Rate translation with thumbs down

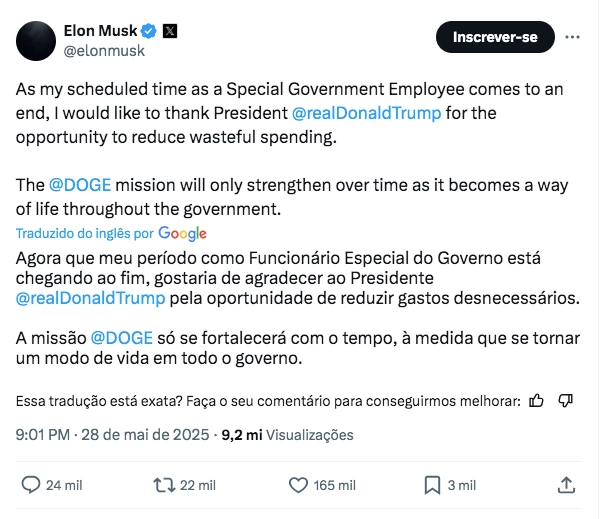tap(566, 401)
